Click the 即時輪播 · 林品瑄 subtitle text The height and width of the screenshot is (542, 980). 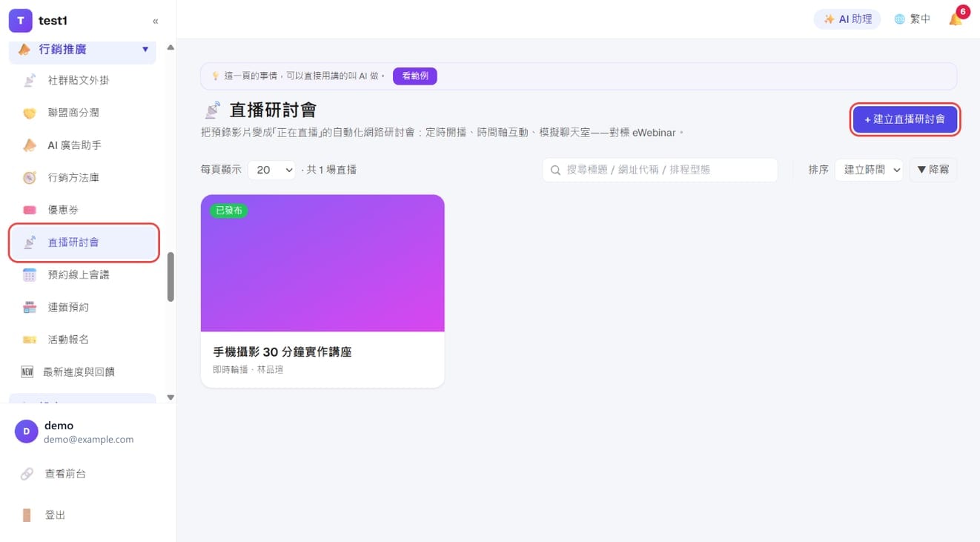[x=248, y=369]
